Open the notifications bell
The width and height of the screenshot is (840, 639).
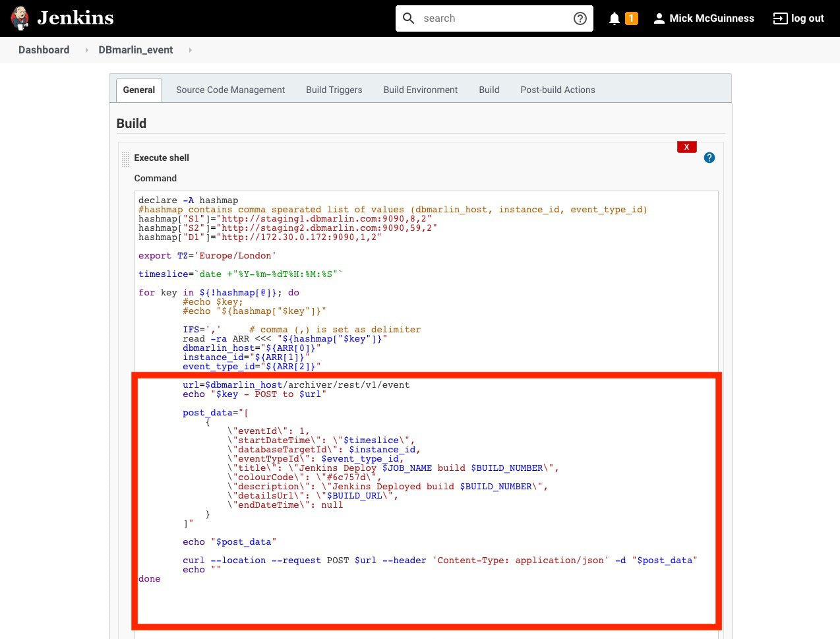[x=615, y=18]
